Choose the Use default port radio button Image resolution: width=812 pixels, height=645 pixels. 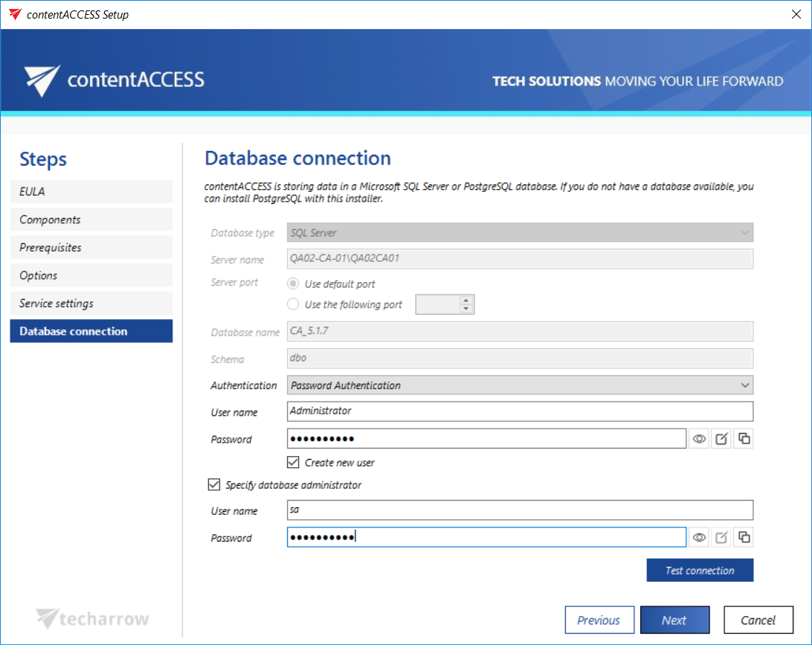tap(293, 284)
